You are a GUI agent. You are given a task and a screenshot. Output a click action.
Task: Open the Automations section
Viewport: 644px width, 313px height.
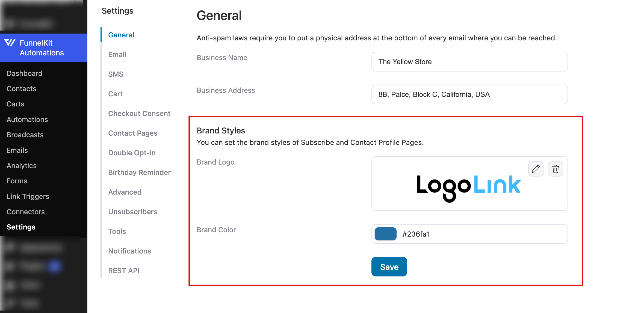27,119
